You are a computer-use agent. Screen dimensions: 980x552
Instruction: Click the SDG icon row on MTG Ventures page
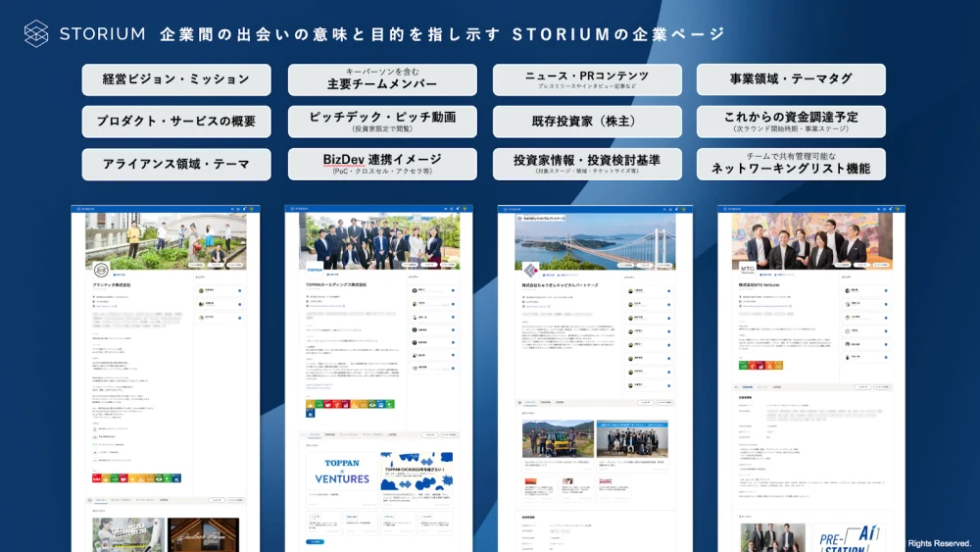coord(760,365)
